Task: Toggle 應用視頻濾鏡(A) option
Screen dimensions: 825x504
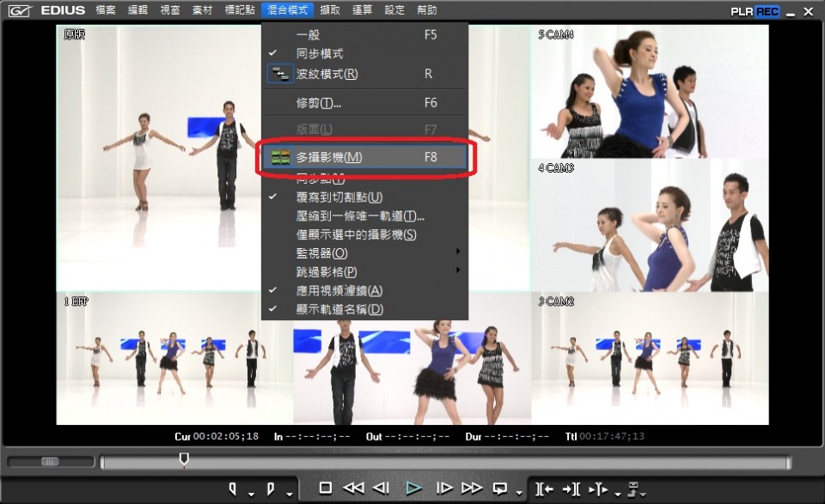Action: point(364,290)
